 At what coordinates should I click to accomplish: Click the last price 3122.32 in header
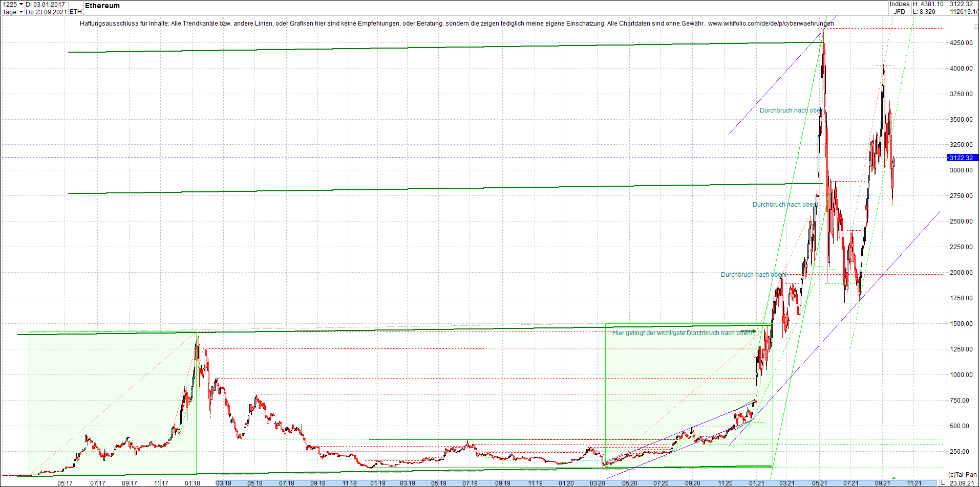(x=961, y=4)
